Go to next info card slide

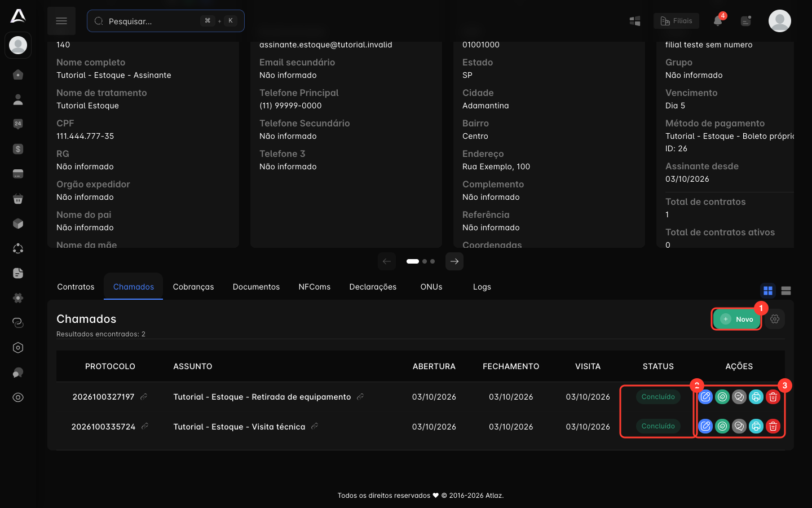click(454, 261)
